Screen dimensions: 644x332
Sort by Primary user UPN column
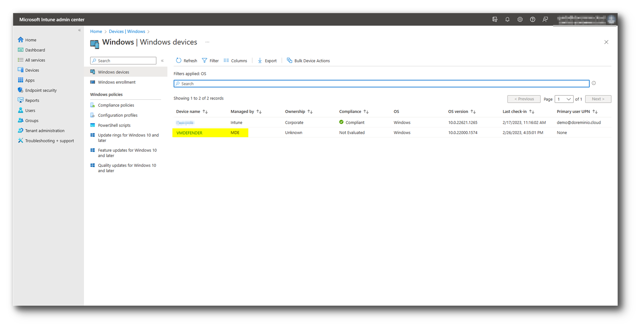[x=577, y=112]
